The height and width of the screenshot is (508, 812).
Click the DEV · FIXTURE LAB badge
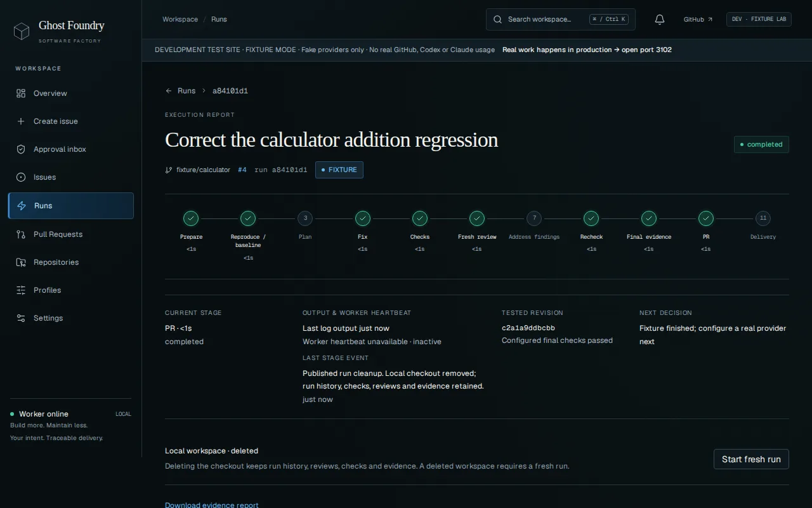coord(759,19)
